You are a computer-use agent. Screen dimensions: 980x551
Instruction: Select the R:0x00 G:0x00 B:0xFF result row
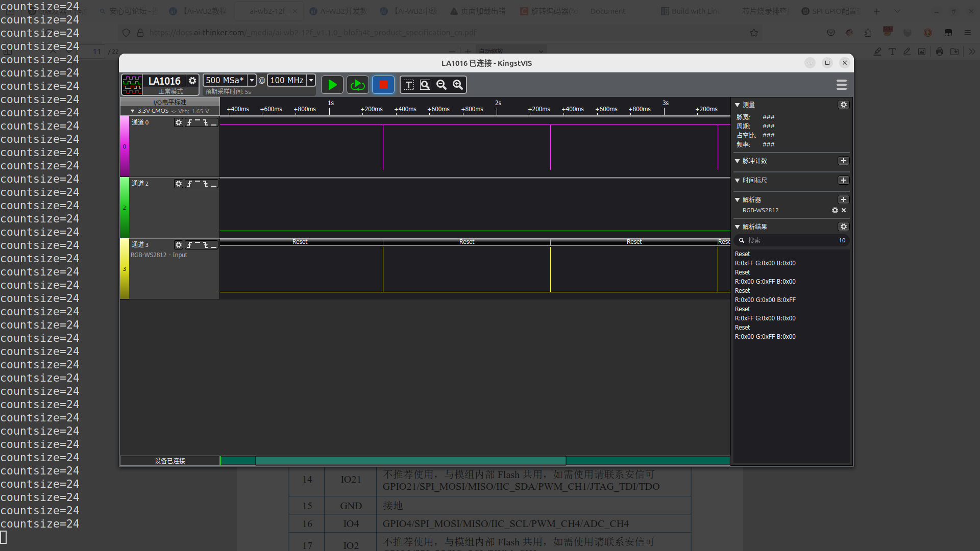coord(765,300)
